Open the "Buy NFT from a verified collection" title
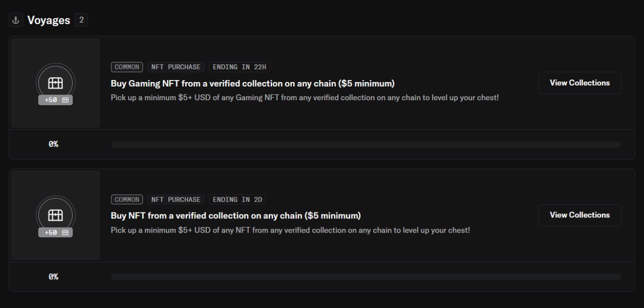 click(x=235, y=215)
